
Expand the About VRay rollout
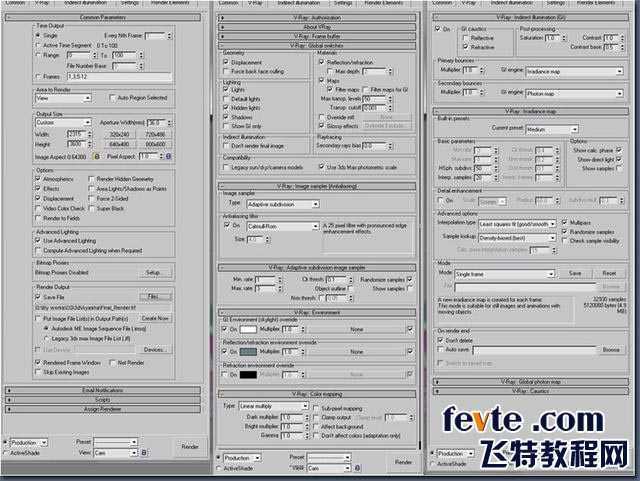[317, 27]
